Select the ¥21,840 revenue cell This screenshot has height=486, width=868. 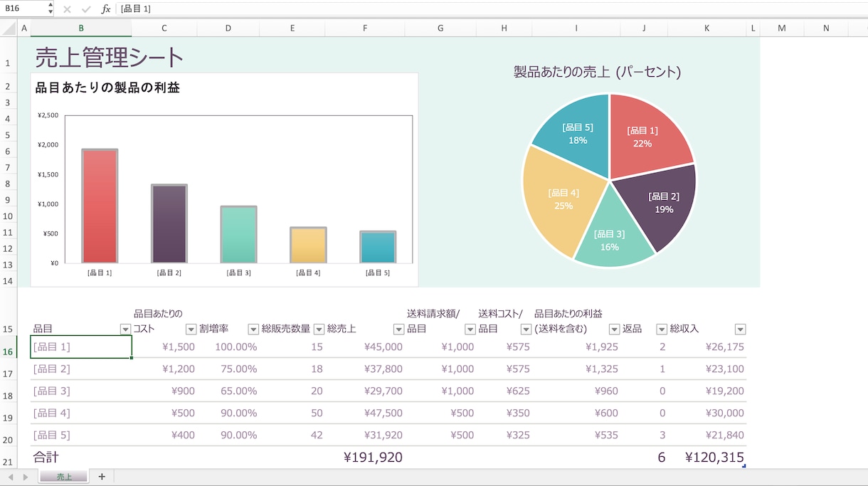(x=707, y=435)
